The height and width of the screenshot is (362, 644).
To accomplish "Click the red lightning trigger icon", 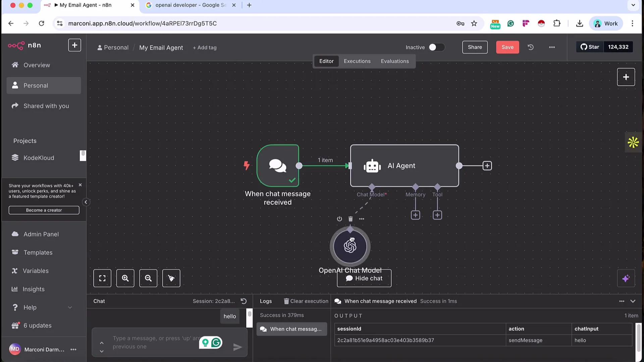I will pos(247,166).
